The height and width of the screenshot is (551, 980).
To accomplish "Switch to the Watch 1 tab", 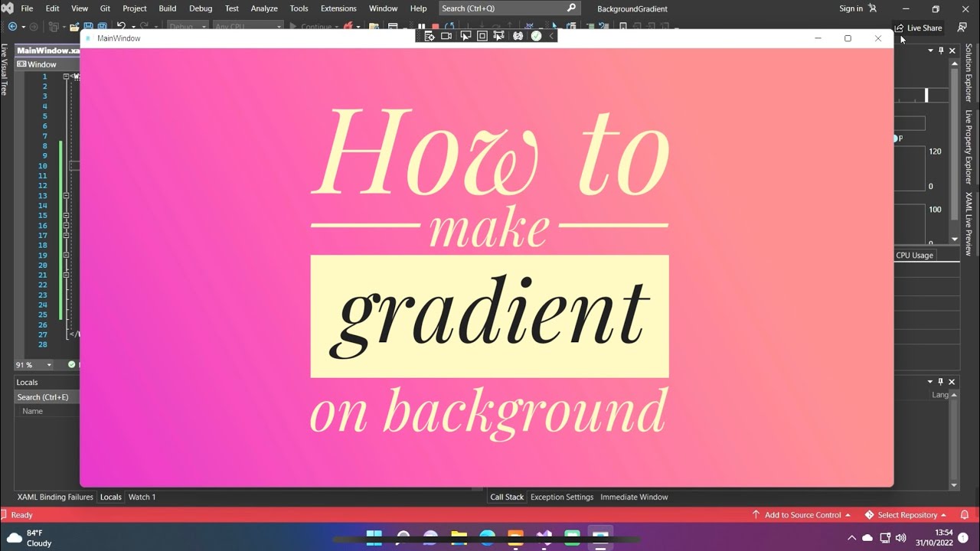I will click(142, 497).
